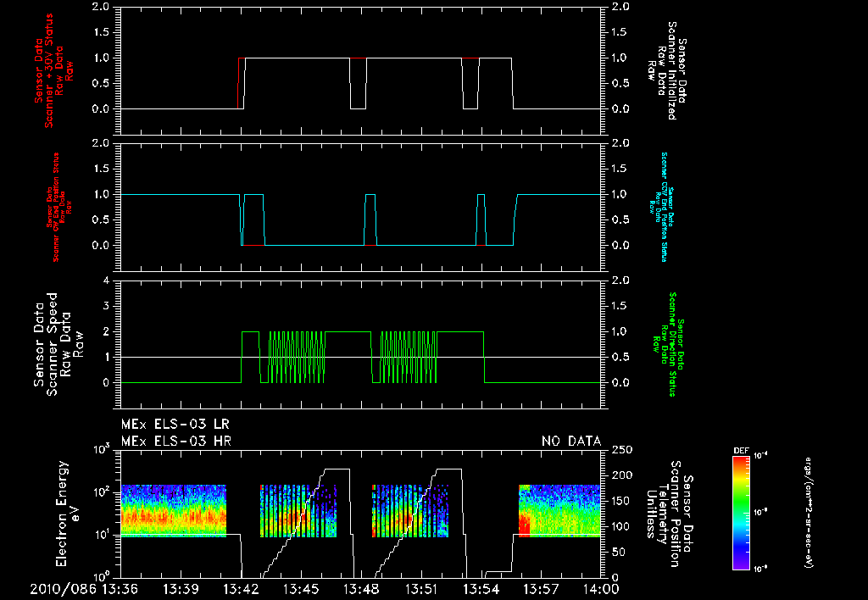Click the "DEF" label above the color bar

[x=741, y=451]
